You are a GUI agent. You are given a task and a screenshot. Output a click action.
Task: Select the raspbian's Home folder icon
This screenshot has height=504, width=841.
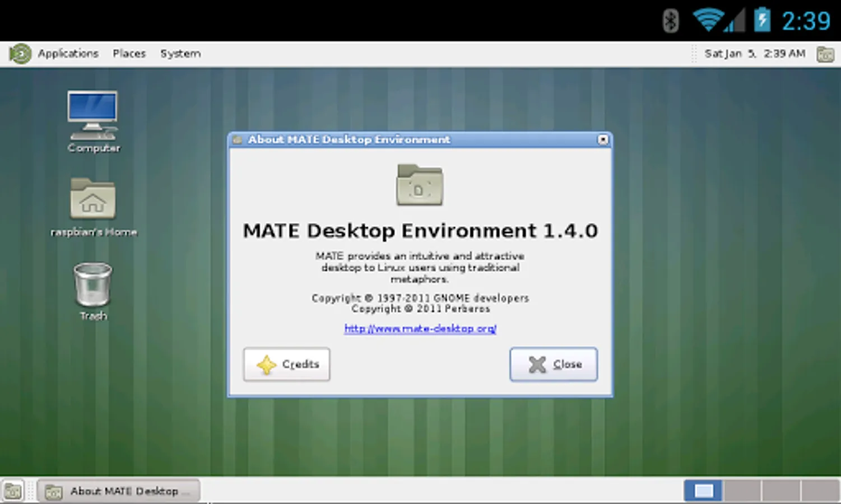click(94, 207)
